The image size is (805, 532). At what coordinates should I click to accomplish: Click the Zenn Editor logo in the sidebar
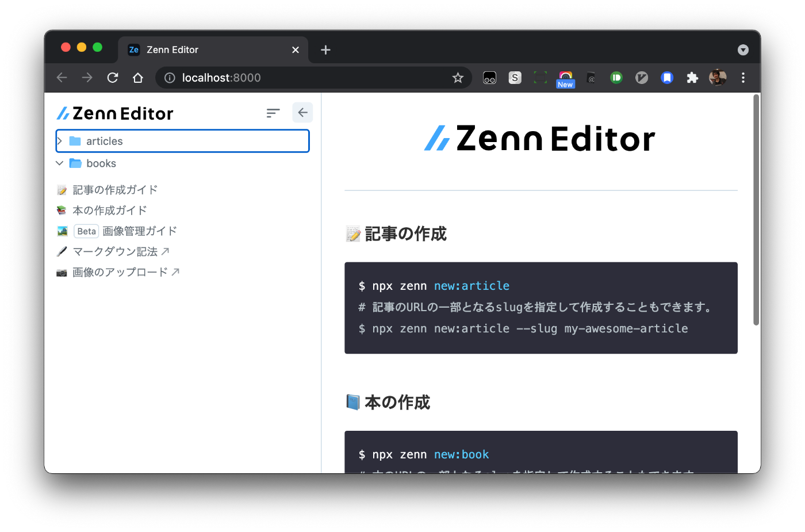tap(115, 113)
